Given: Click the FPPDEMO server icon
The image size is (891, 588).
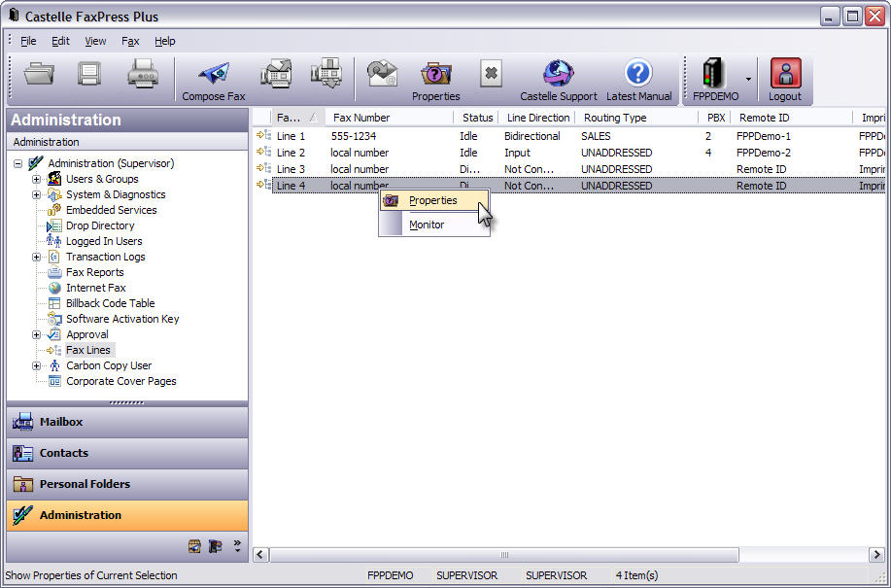Looking at the screenshot, I should pyautogui.click(x=715, y=80).
